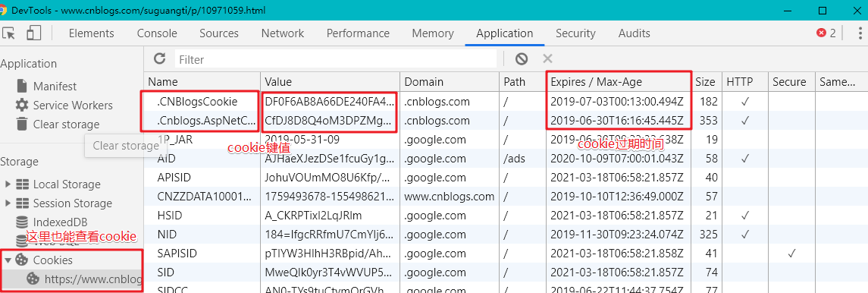Screen dimensions: 868x293
Task: Clear all cookies using the block icon
Action: 521,58
